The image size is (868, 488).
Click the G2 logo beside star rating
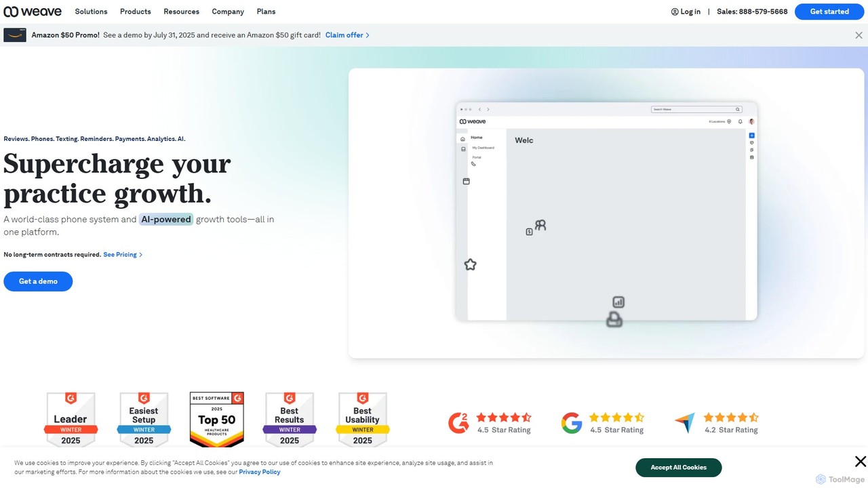(458, 424)
